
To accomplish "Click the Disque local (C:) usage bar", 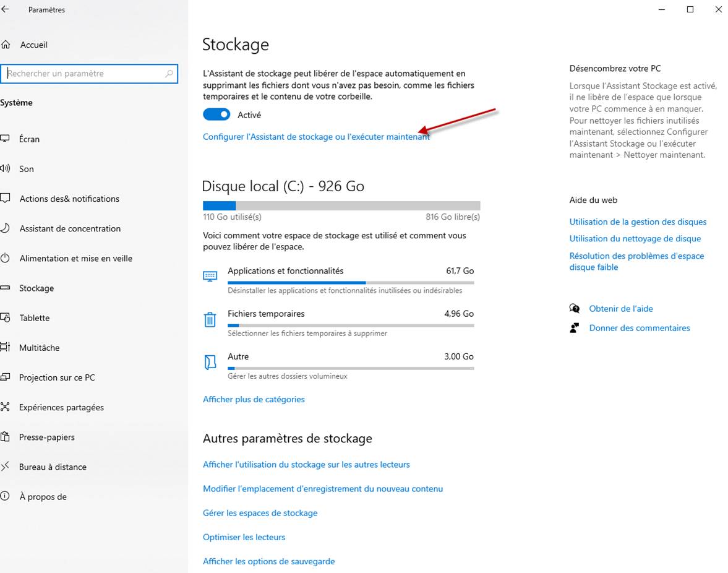I will [x=341, y=205].
